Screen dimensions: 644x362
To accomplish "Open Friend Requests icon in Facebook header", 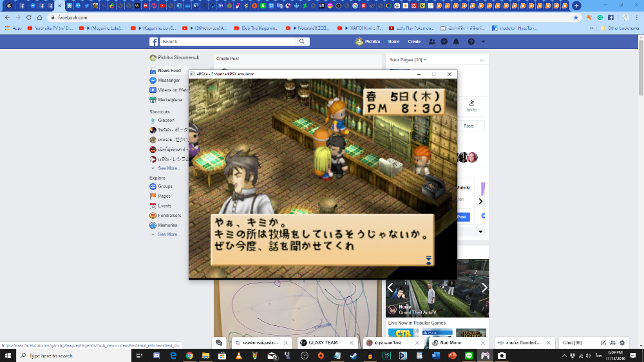I will pyautogui.click(x=432, y=41).
